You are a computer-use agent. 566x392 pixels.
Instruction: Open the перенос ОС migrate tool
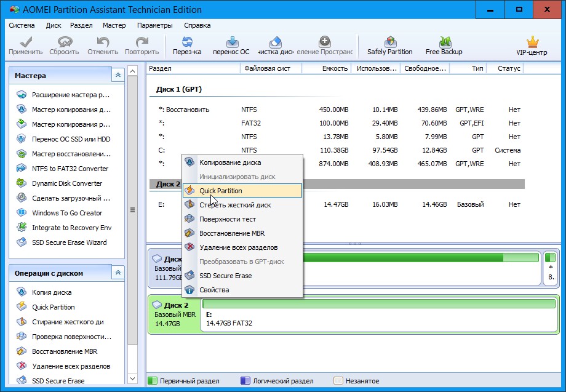point(231,46)
